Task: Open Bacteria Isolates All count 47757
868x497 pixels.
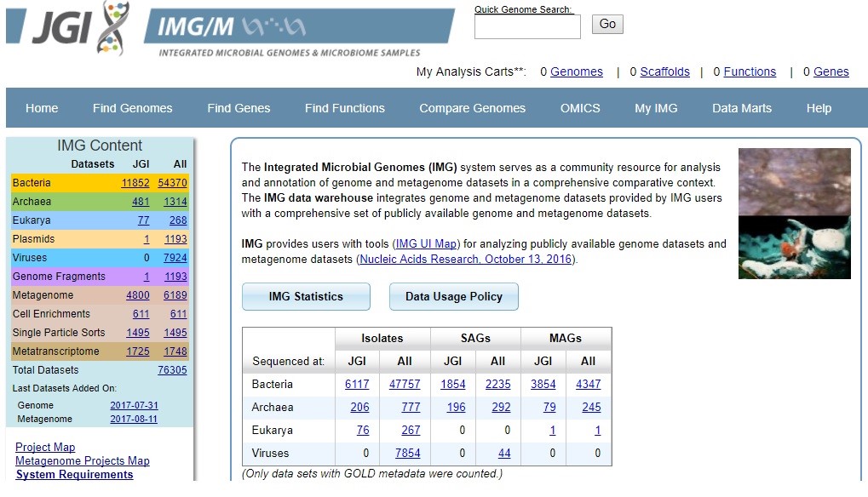Action: click(x=405, y=384)
